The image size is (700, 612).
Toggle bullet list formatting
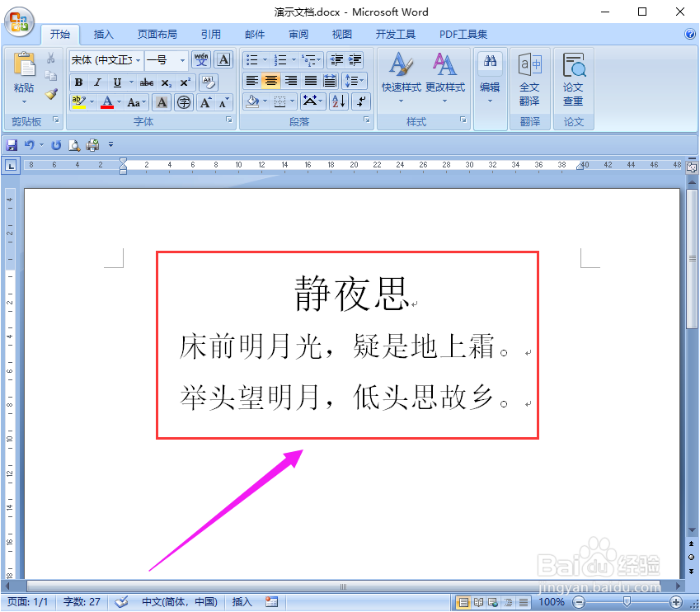pyautogui.click(x=254, y=59)
